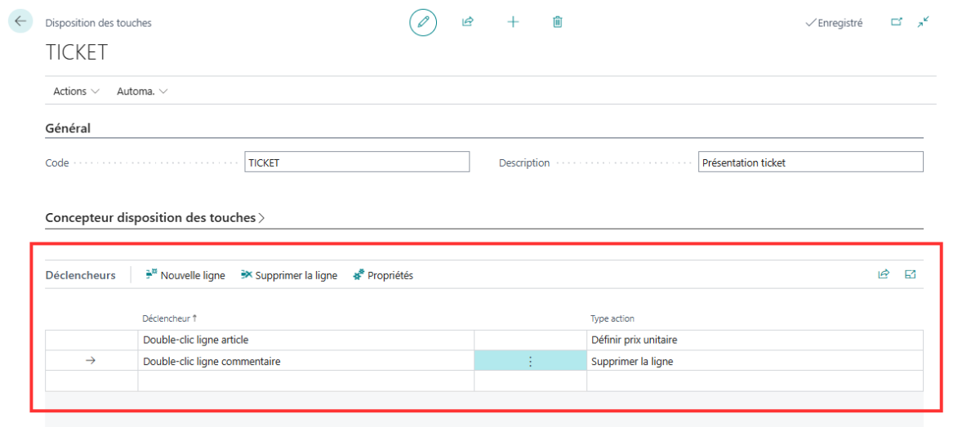Click the empty Déclencheur cell in new row

pos(305,380)
